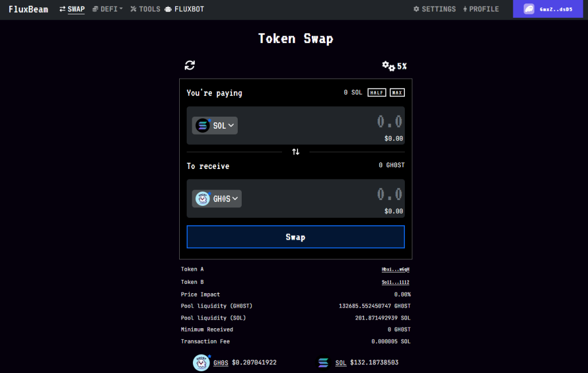Click the $132.18738503 SOL price
The height and width of the screenshot is (373, 588).
pyautogui.click(x=374, y=363)
